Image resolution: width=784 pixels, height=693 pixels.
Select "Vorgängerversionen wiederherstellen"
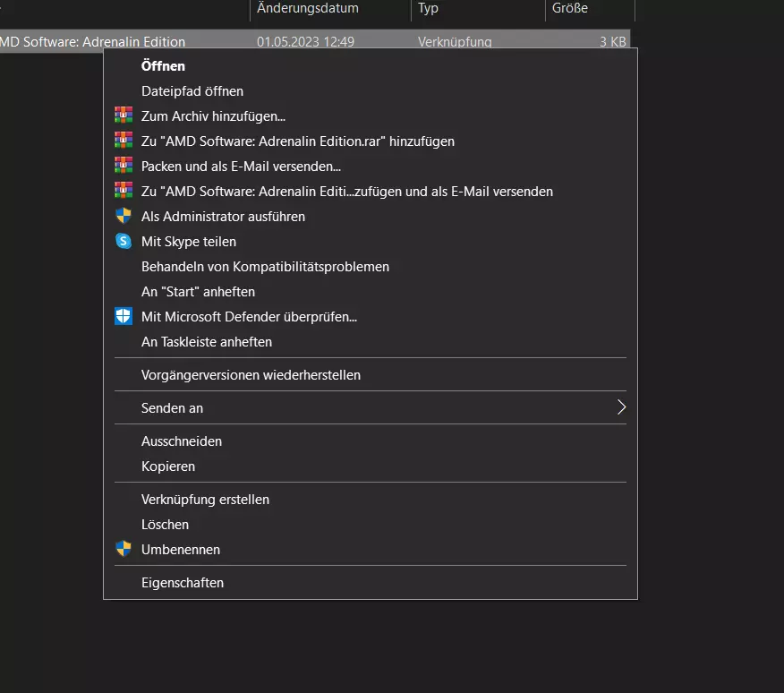coord(371,375)
